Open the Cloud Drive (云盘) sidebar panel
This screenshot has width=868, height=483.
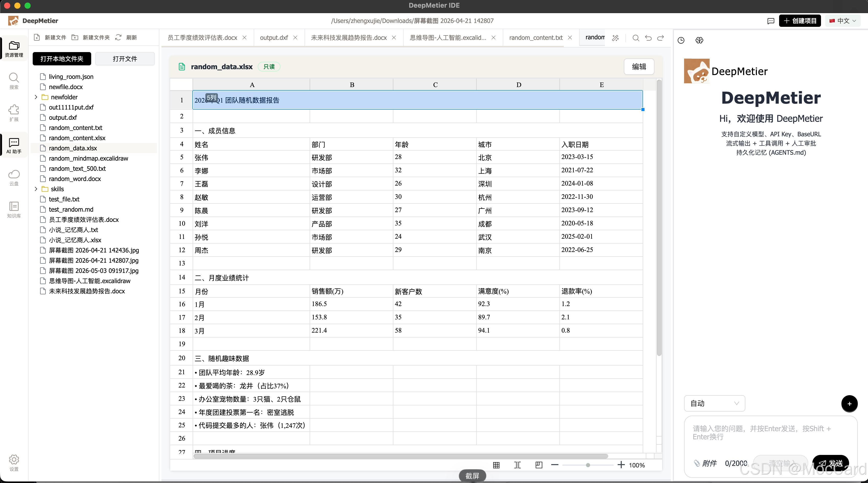14,177
